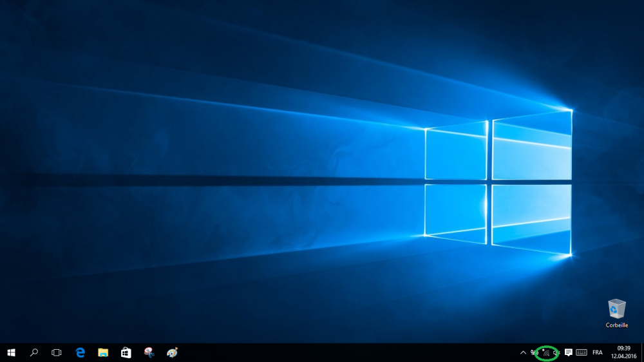Select the Corbeille recycle bin icon

pyautogui.click(x=616, y=314)
